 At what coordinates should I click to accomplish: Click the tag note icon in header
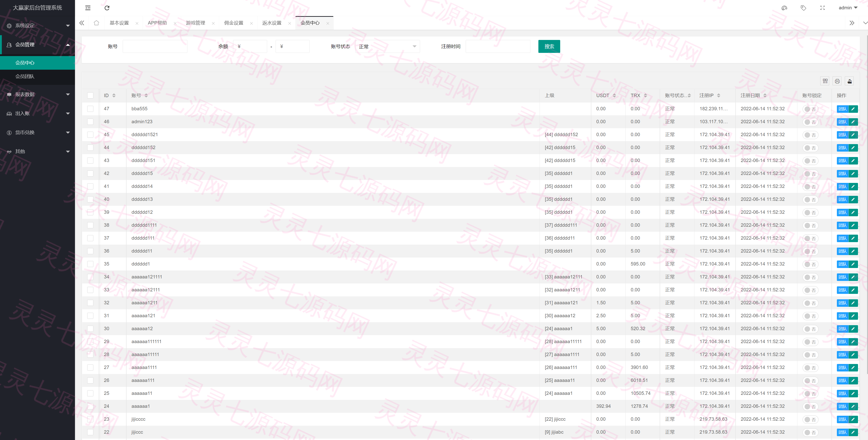pos(803,8)
